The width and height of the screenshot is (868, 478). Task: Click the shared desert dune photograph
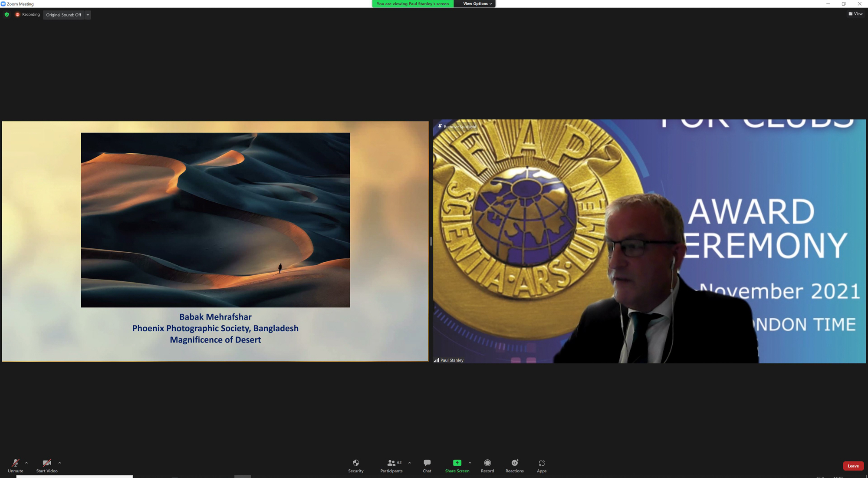pyautogui.click(x=215, y=220)
